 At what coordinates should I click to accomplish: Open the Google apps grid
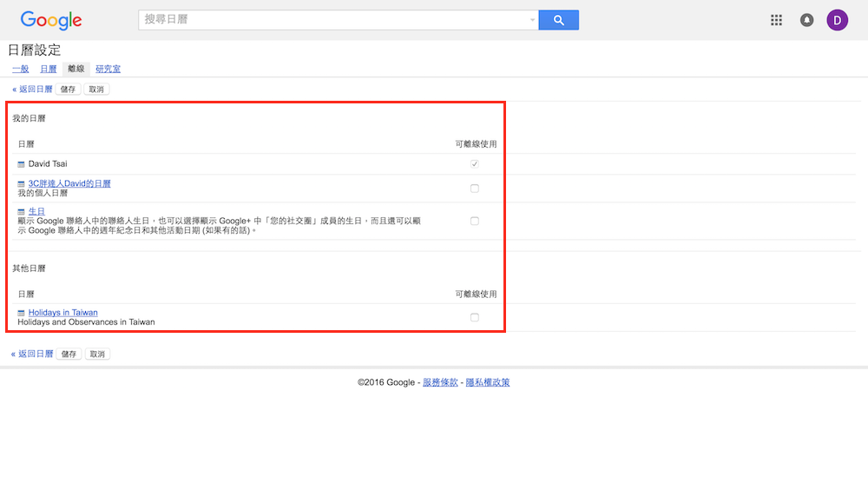[776, 20]
